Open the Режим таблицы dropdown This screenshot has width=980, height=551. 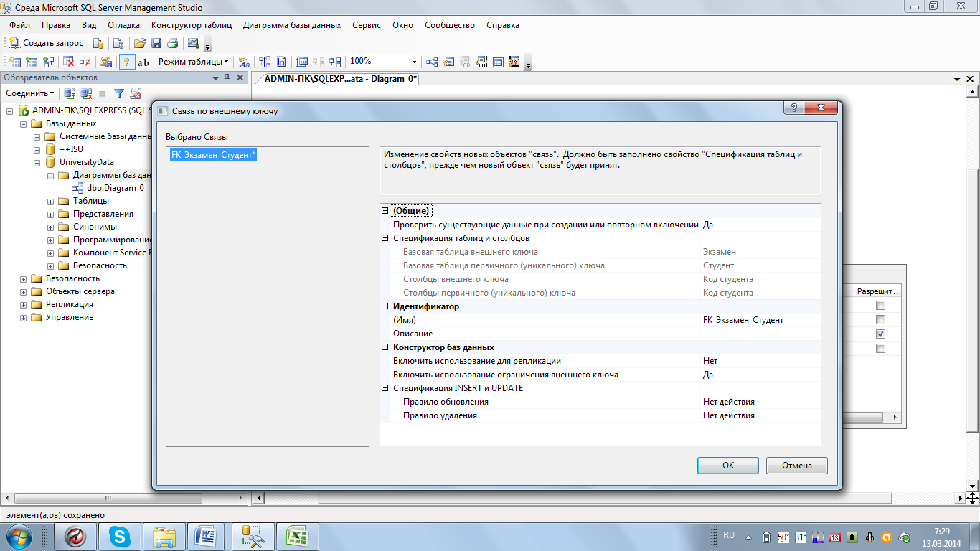[194, 62]
